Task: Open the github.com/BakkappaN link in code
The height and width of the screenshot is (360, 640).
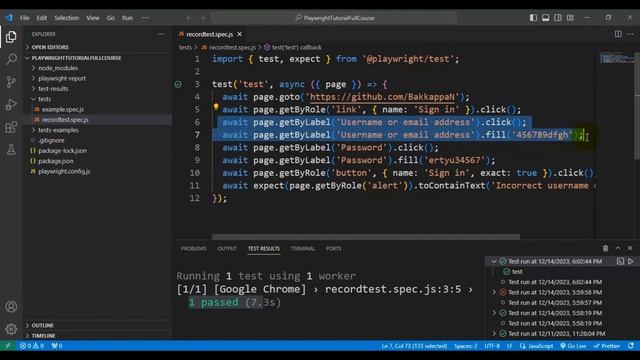Action: pyautogui.click(x=382, y=97)
